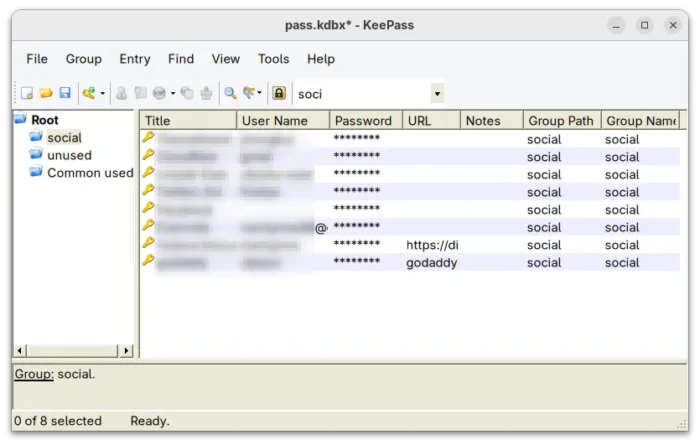Open the Entry menu
Screen dimensions: 700x445
click(x=135, y=59)
